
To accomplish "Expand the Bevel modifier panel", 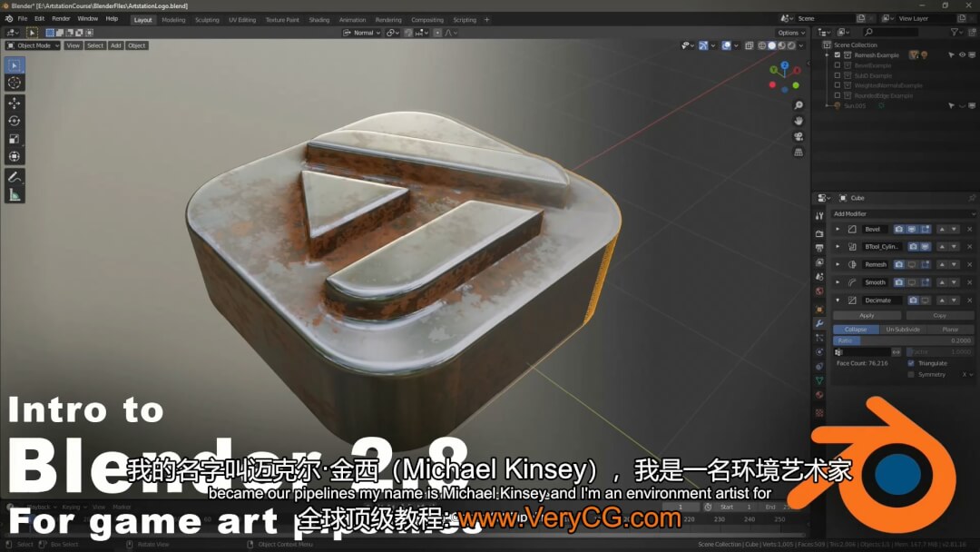I will (x=838, y=230).
